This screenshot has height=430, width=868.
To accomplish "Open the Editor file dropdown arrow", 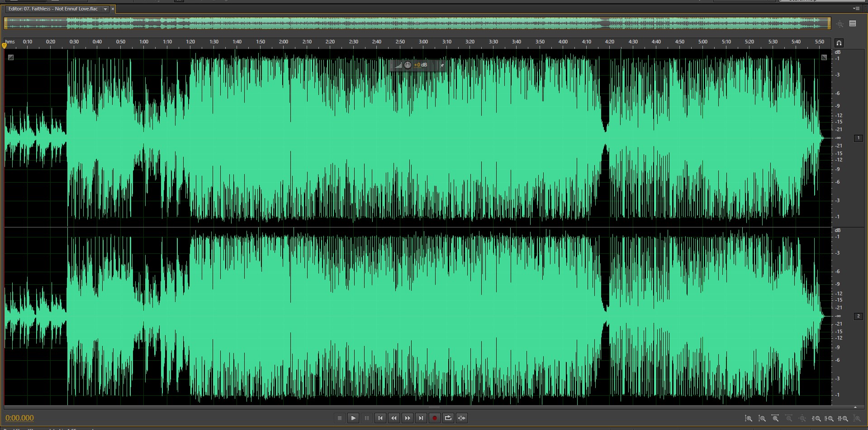I will (105, 9).
